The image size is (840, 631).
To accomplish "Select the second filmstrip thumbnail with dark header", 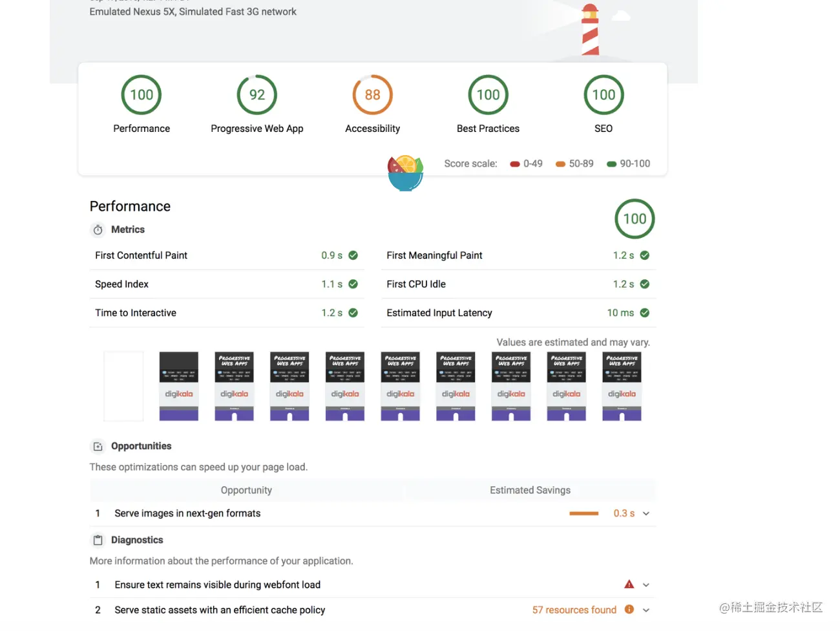I will (179, 386).
